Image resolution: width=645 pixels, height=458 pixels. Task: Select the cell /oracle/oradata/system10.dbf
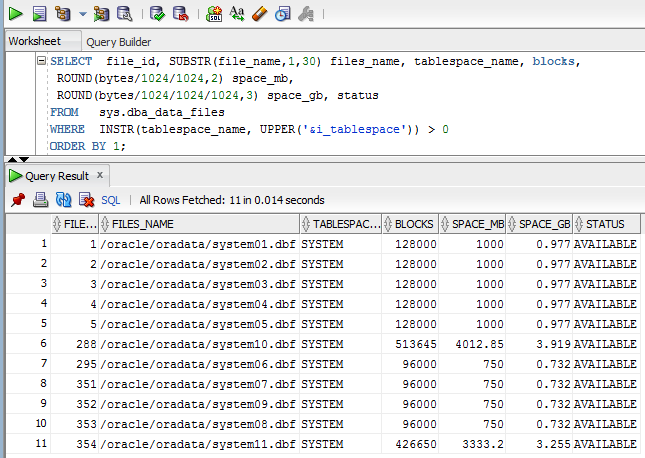click(198, 344)
